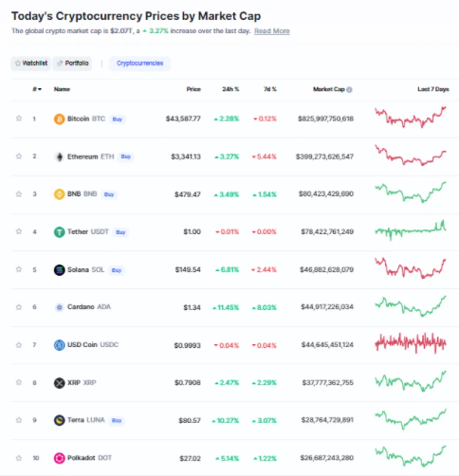Image resolution: width=459 pixels, height=476 pixels.
Task: Click the Buy badge next to Solana
Action: pyautogui.click(x=117, y=270)
